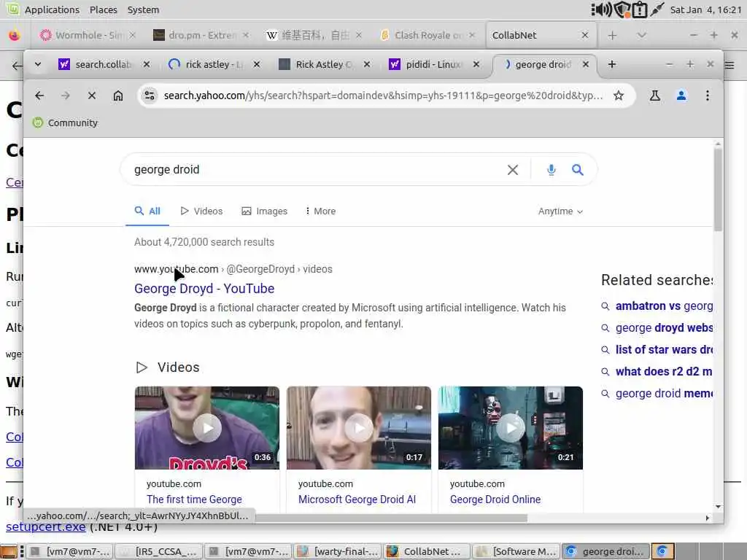Screen dimensions: 747x560
Task: Open the System menu
Action: 143,9
